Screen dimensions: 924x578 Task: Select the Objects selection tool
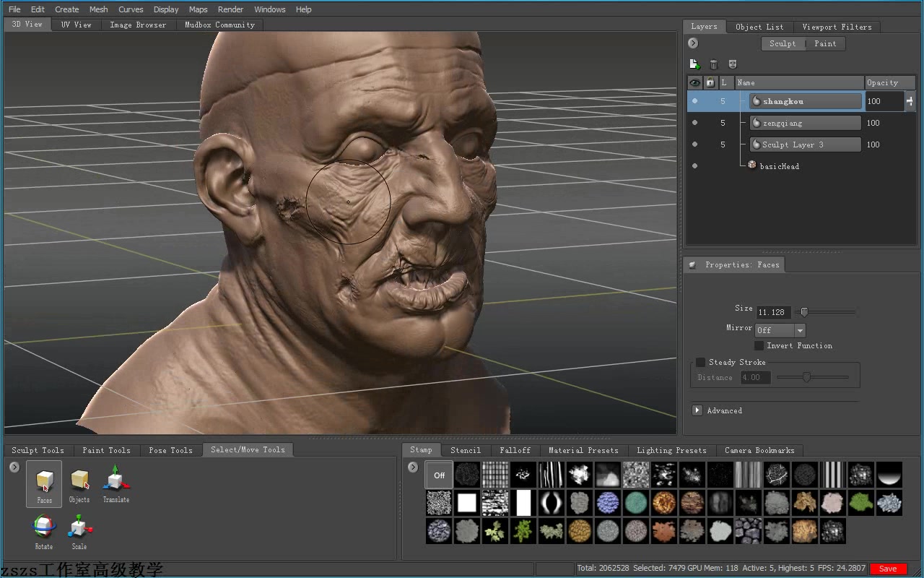pyautogui.click(x=79, y=483)
